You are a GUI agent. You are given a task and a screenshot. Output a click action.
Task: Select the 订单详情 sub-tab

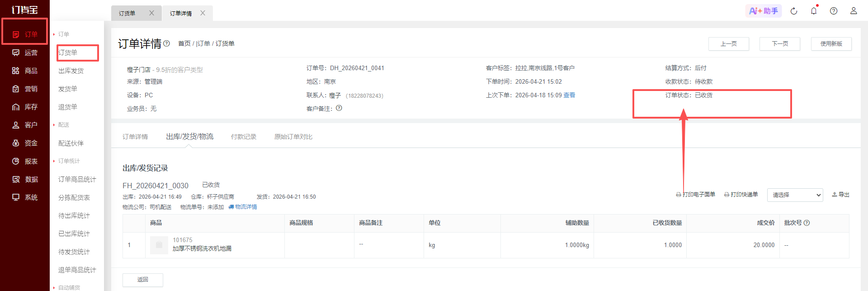point(135,137)
